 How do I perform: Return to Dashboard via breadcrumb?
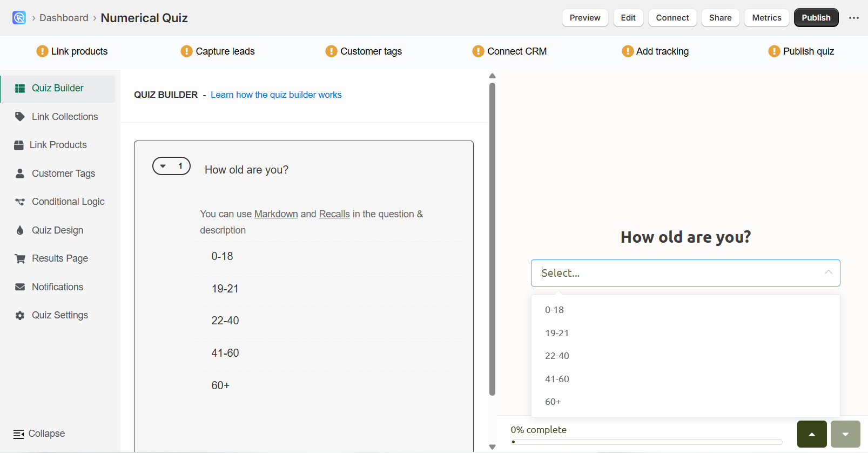[64, 18]
